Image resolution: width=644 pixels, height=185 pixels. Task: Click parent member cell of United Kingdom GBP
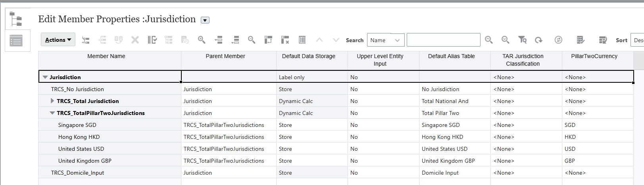[x=229, y=161]
